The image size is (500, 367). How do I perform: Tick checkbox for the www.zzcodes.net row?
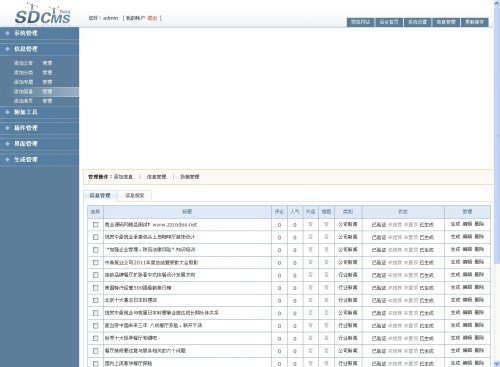click(x=96, y=225)
